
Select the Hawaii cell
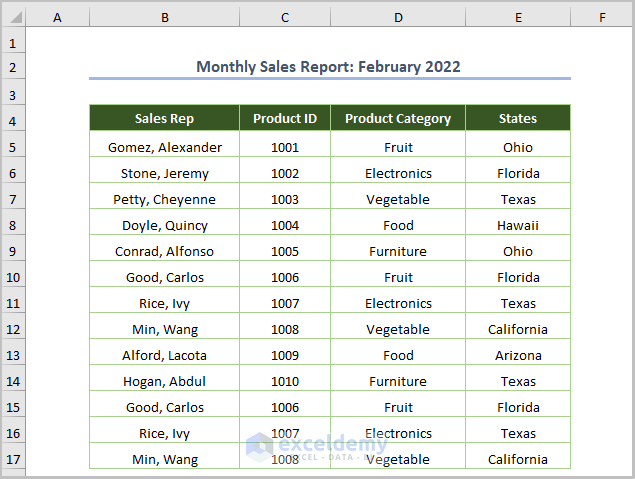click(x=518, y=225)
